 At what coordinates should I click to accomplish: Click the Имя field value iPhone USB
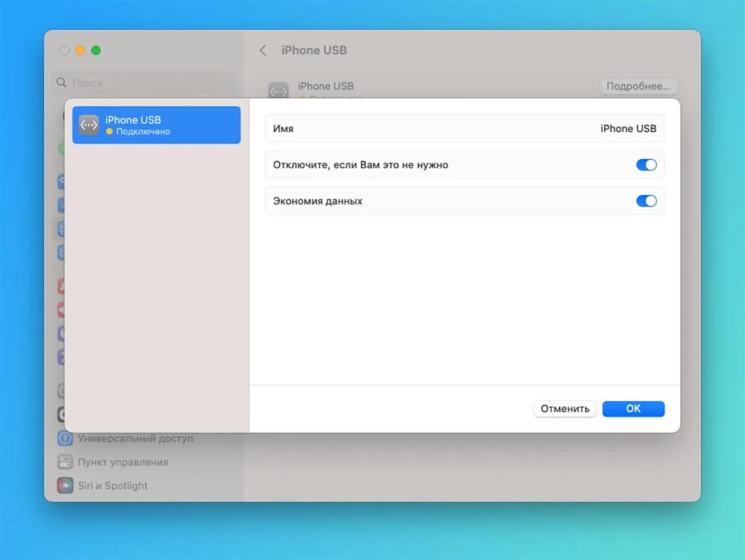tap(628, 129)
